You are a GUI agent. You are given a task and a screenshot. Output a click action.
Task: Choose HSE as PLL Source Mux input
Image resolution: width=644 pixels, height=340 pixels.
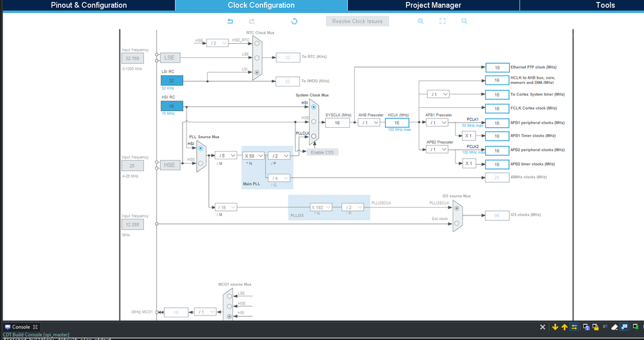201,163
